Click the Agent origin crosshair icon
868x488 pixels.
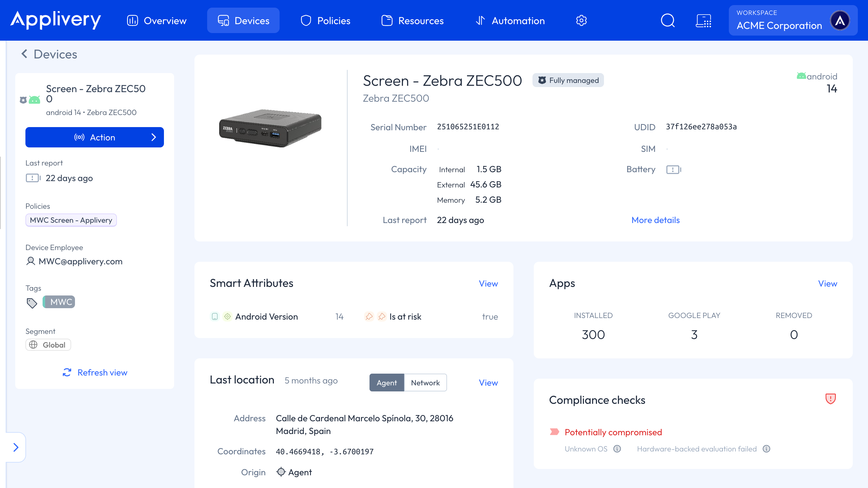(x=281, y=472)
